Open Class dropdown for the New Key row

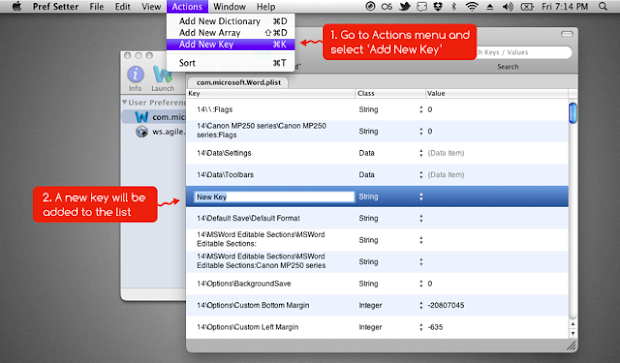421,197
